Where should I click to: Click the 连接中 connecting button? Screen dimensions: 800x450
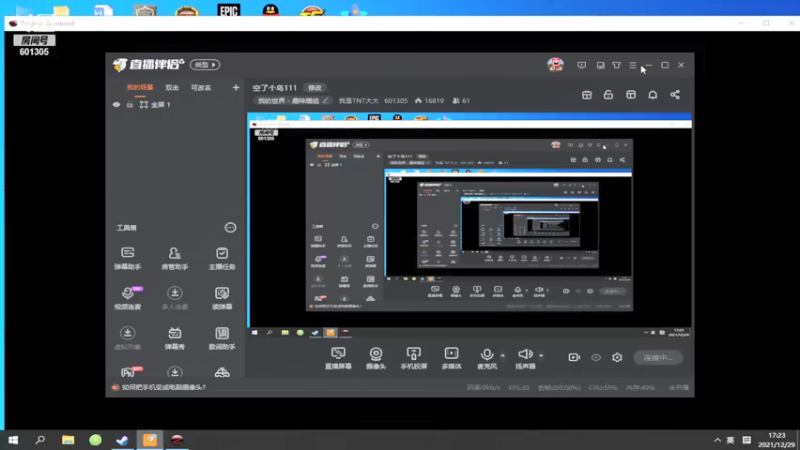pyautogui.click(x=658, y=358)
